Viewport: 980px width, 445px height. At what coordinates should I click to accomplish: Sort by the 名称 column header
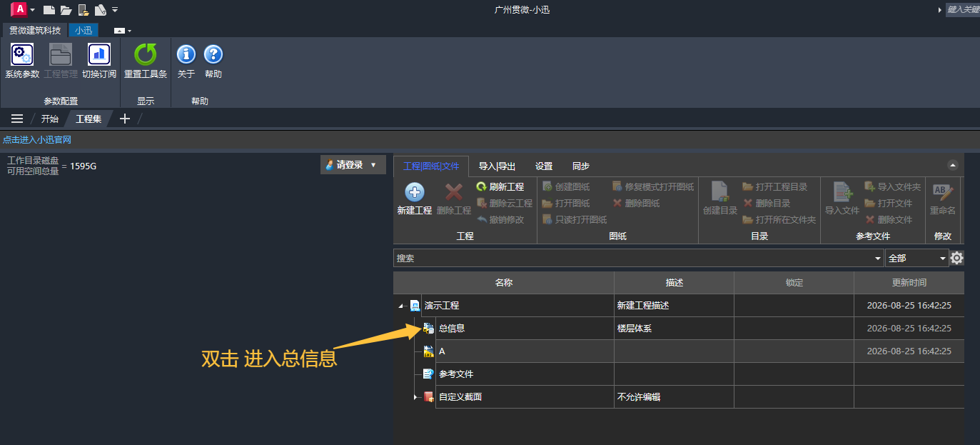(504, 282)
